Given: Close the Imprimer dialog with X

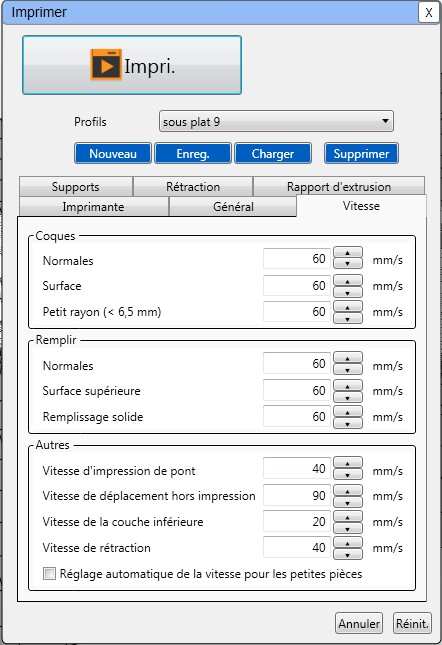Looking at the screenshot, I should (x=428, y=12).
